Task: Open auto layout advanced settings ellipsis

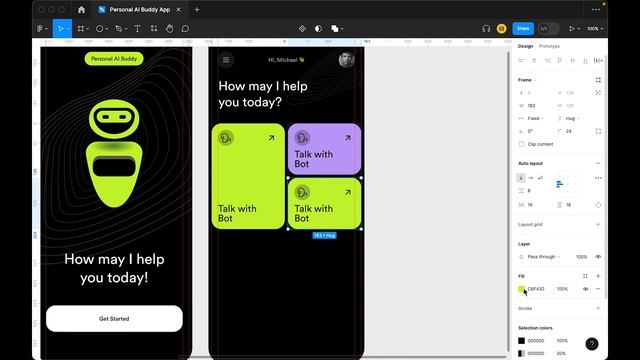Action: click(598, 178)
